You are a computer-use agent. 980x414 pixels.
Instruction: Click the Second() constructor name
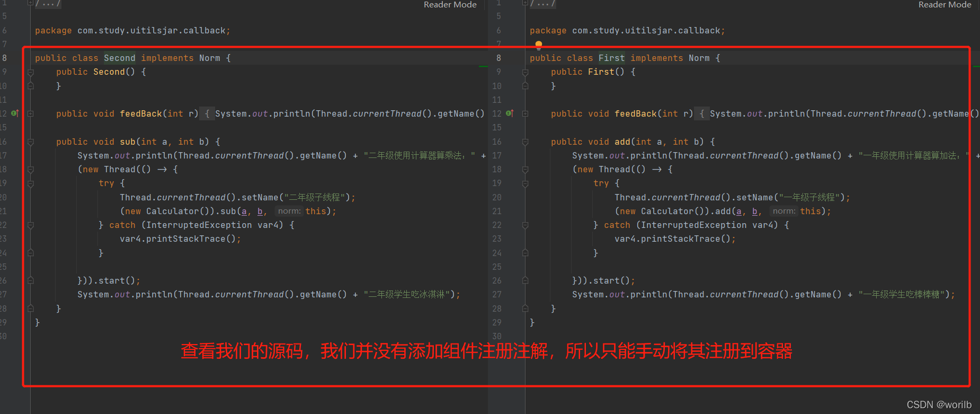(109, 72)
